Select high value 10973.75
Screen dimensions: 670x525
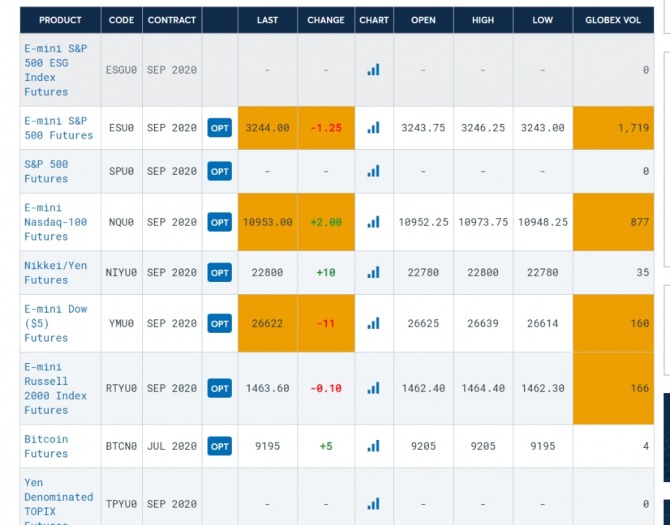coord(483,222)
